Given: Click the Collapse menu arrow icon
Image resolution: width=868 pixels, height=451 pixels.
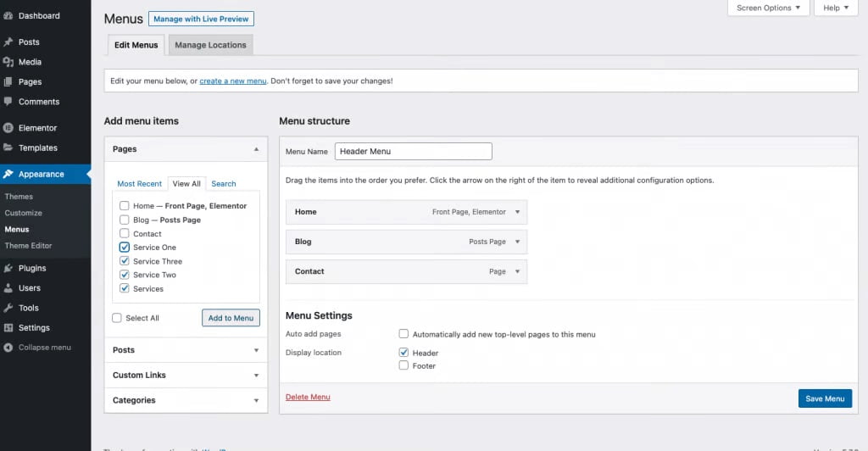Looking at the screenshot, I should 8,348.
